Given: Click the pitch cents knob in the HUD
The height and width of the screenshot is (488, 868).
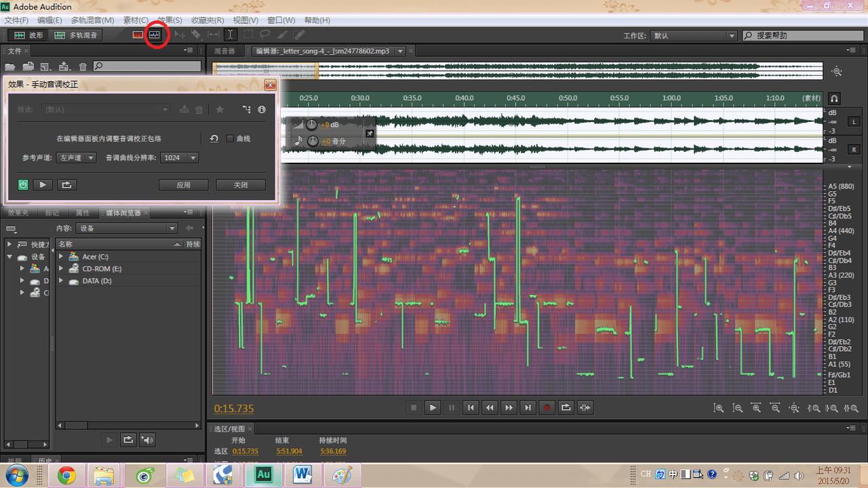Looking at the screenshot, I should [313, 141].
